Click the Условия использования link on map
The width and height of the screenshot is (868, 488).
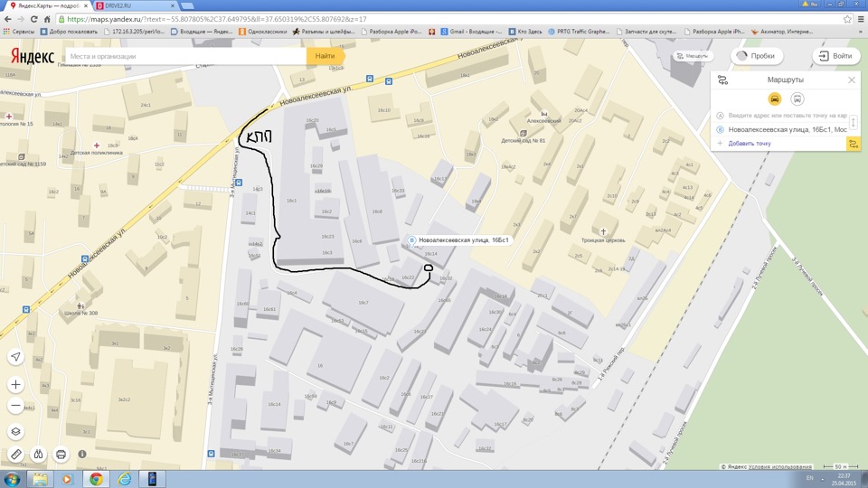click(x=782, y=466)
